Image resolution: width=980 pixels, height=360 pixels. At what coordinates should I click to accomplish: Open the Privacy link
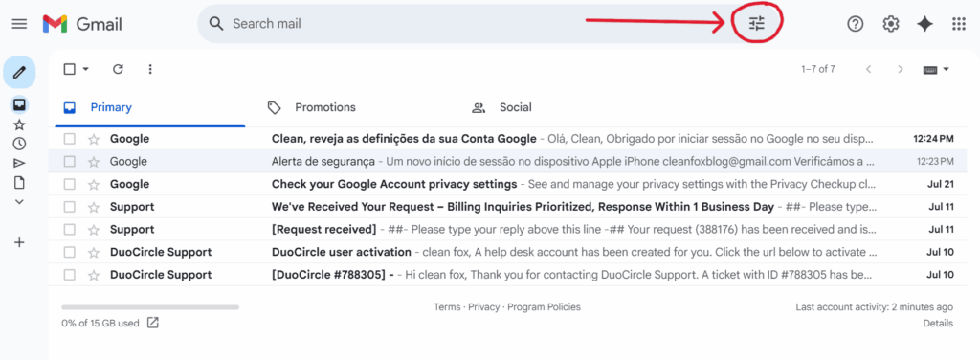tap(483, 307)
